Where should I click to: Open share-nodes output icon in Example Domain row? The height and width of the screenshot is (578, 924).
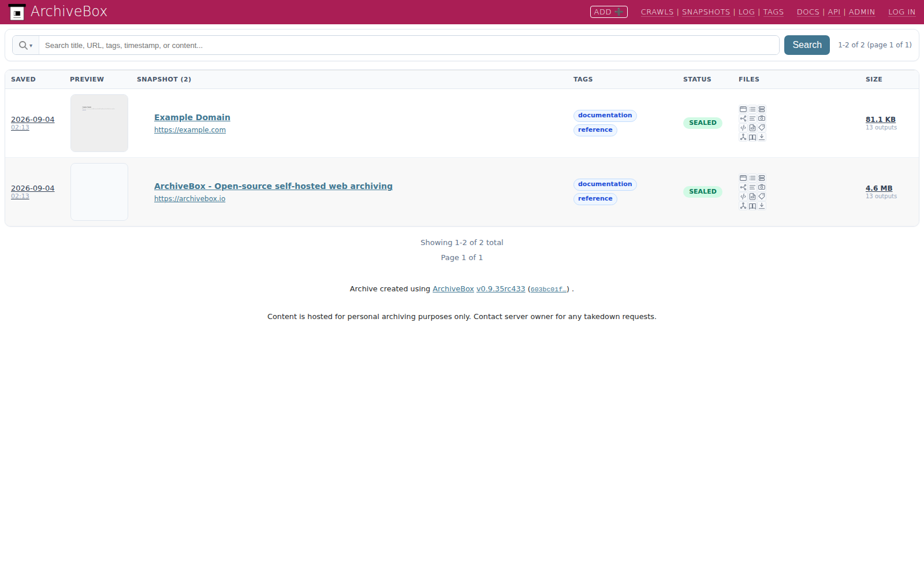coord(743,118)
